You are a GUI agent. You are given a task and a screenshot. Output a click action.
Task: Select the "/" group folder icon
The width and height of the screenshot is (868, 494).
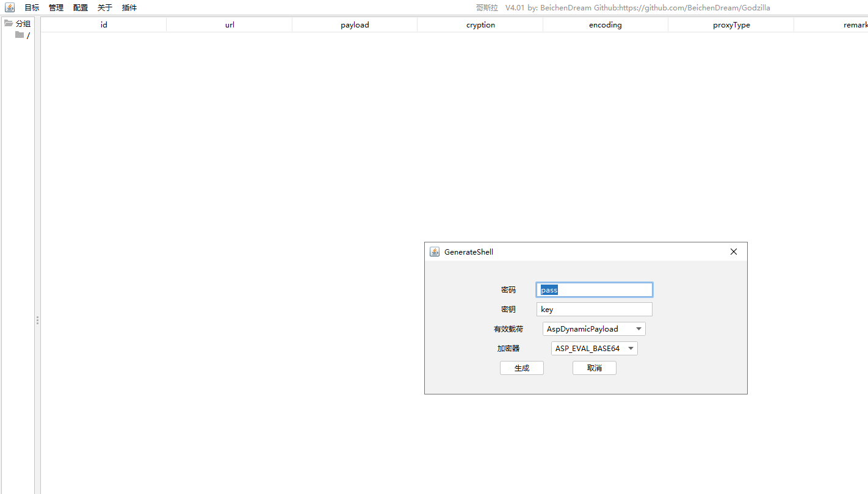[19, 35]
